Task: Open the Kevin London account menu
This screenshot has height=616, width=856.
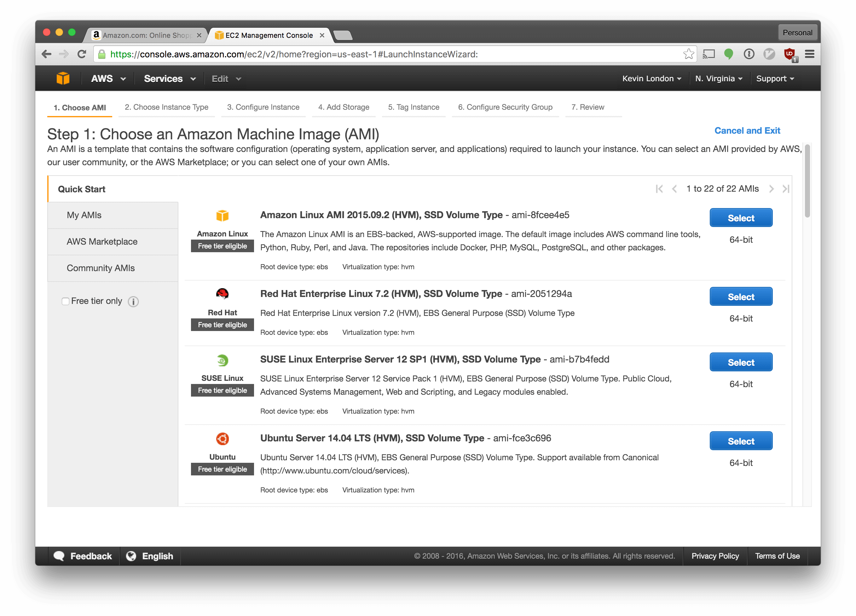Action: tap(651, 78)
